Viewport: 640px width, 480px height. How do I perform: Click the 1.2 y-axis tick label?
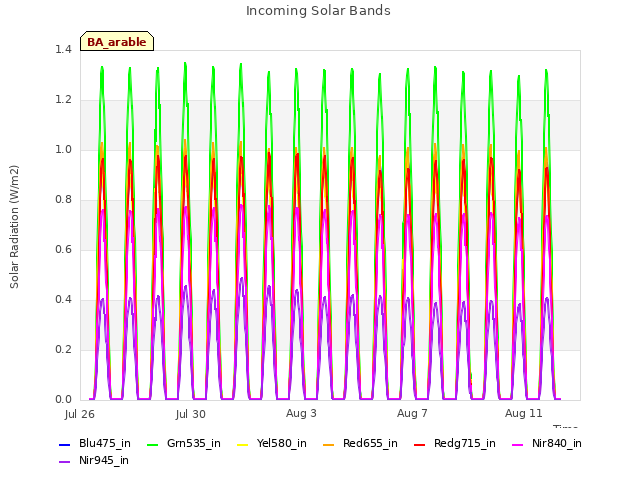[63, 100]
